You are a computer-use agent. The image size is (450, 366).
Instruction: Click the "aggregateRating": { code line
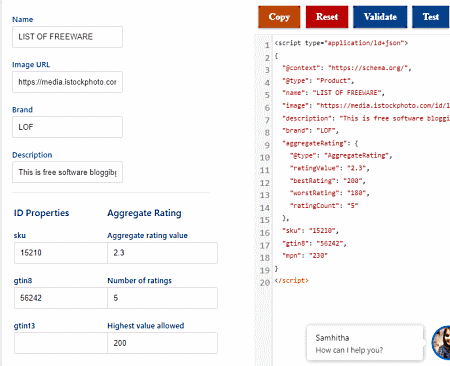click(x=320, y=143)
